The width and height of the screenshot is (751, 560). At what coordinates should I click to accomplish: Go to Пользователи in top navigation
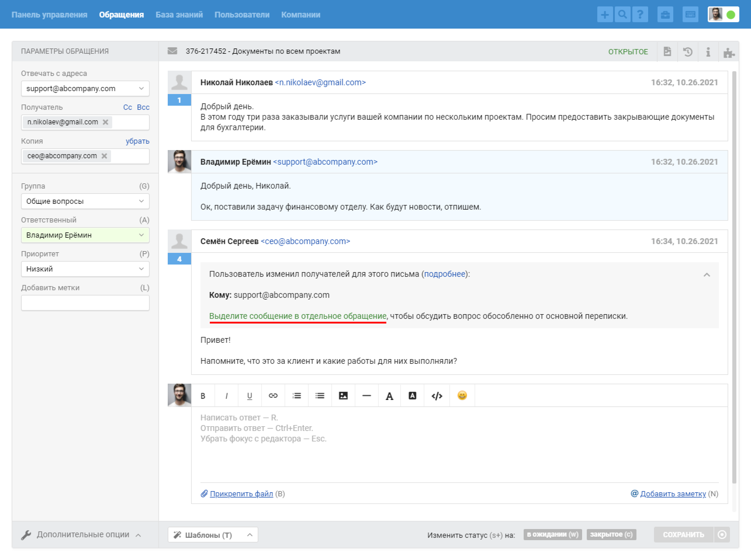tap(242, 15)
